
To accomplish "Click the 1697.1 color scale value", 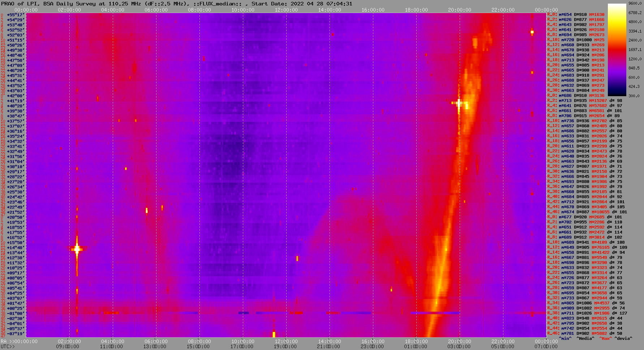I will click(x=635, y=50).
